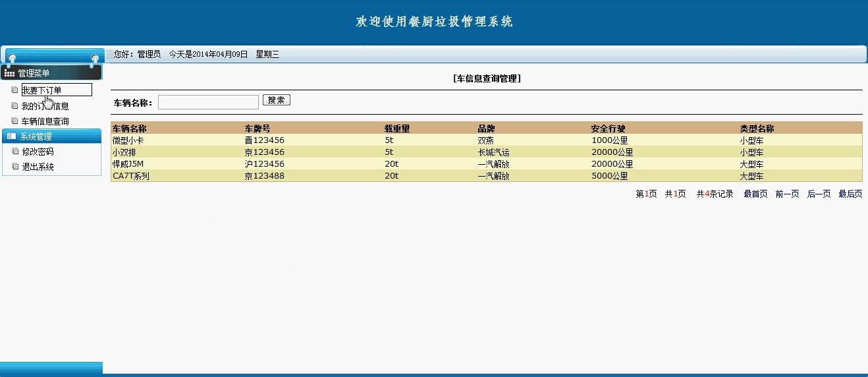Click the grid icon in 管理菜单 header
This screenshot has width=868, height=377.
click(9, 73)
